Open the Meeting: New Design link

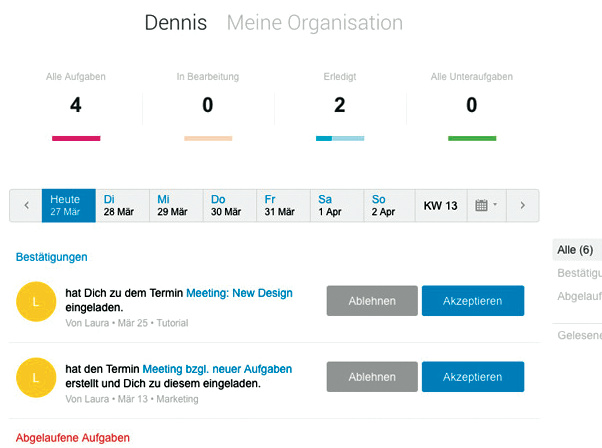239,293
